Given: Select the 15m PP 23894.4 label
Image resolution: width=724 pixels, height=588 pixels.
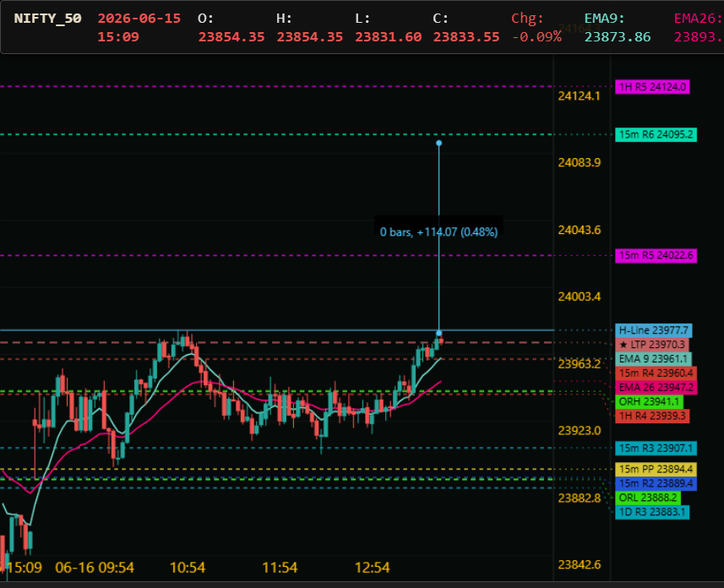Looking at the screenshot, I should [656, 469].
